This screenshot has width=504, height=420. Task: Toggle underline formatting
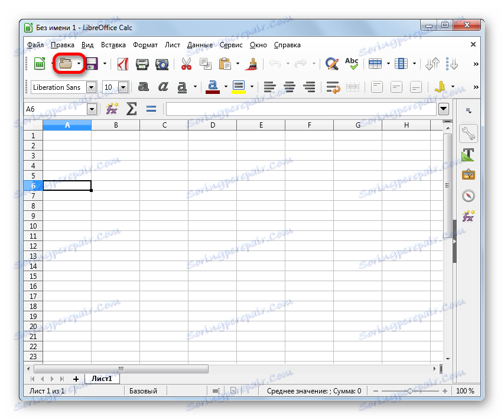click(182, 87)
